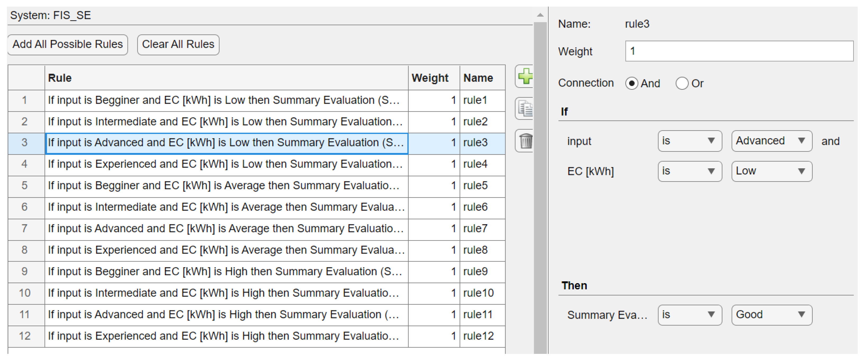
Task: Click the green plus add rule icon
Action: click(x=525, y=76)
